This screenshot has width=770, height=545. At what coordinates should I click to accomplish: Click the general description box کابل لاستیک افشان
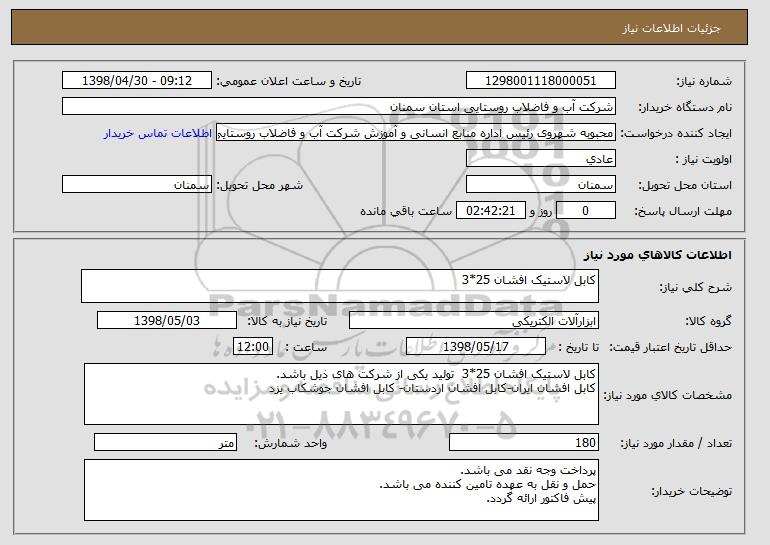340,286
